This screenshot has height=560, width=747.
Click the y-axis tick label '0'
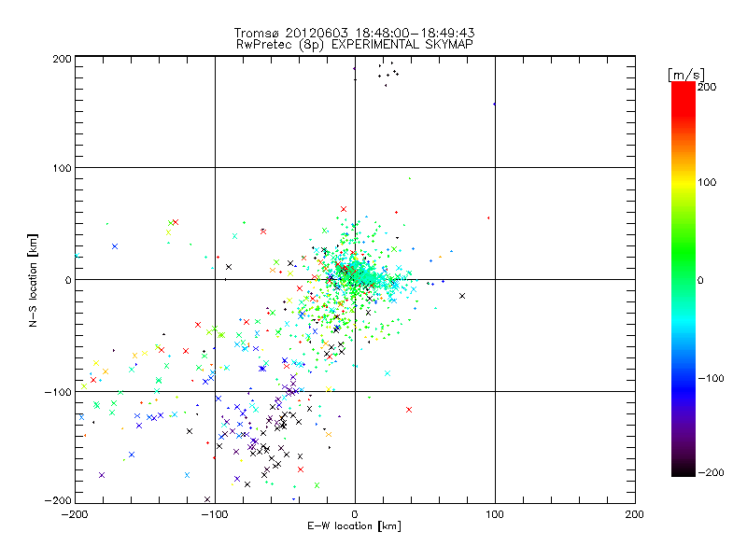(68, 280)
